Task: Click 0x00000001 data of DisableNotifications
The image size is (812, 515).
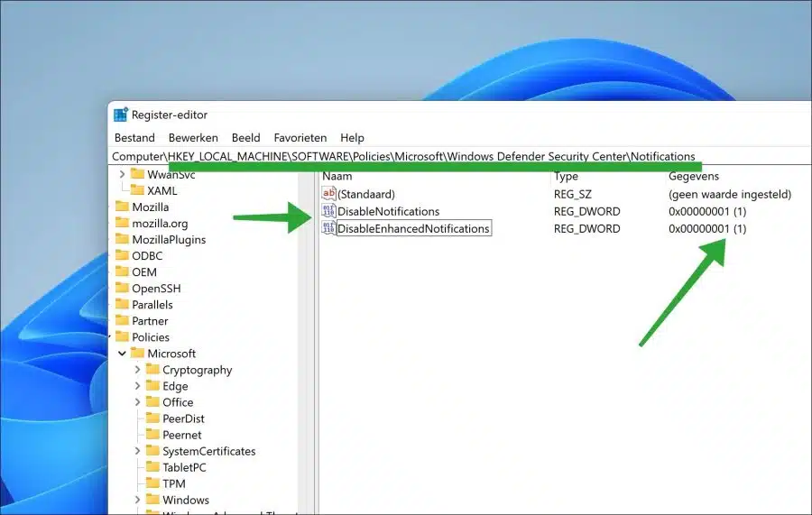Action: point(707,211)
